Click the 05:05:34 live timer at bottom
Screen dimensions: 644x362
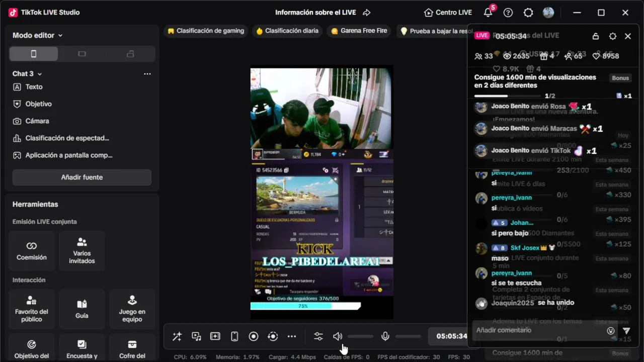click(451, 336)
